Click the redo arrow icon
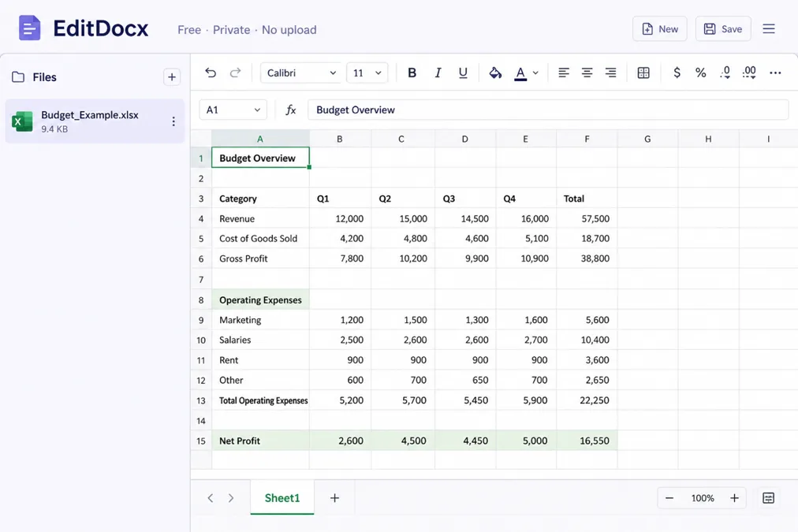 click(235, 73)
